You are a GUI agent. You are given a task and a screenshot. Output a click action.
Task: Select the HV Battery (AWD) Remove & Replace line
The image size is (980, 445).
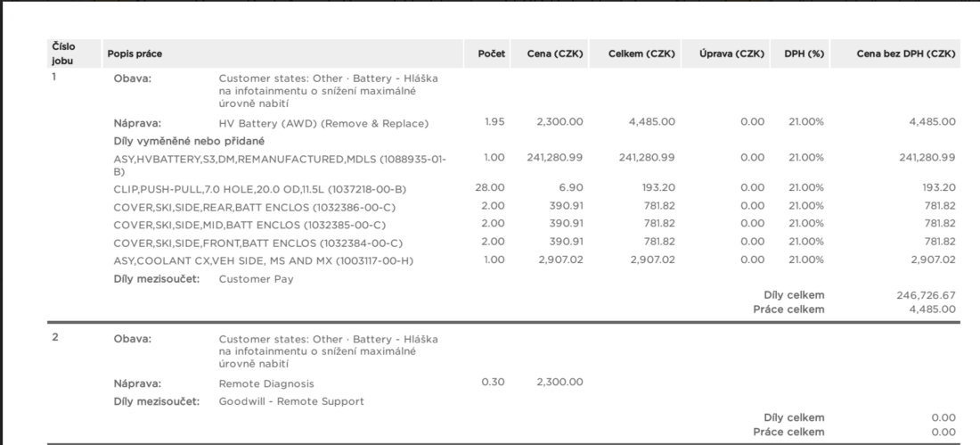pos(323,123)
